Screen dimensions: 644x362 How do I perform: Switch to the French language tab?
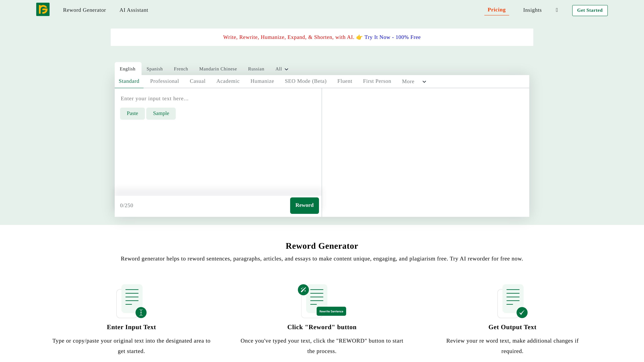pos(181,69)
